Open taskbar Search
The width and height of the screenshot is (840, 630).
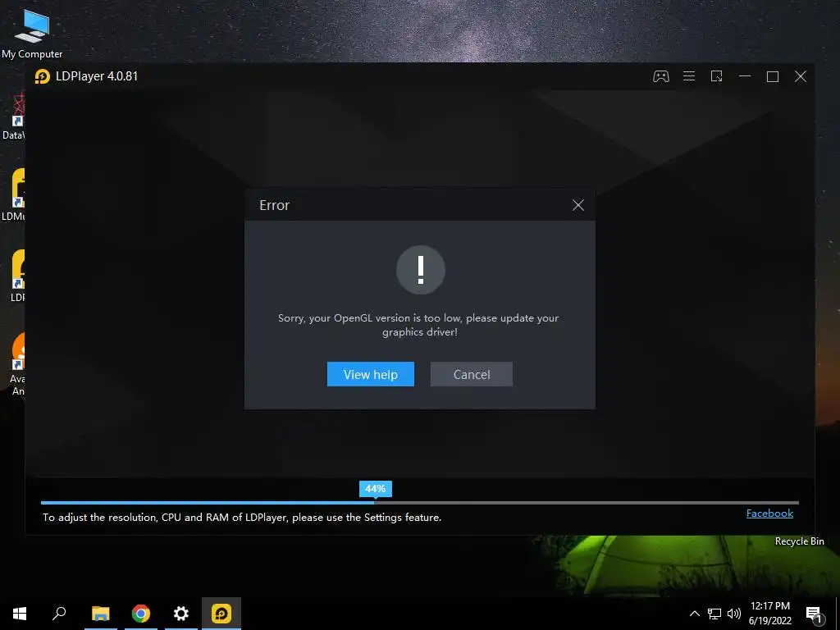(x=59, y=614)
